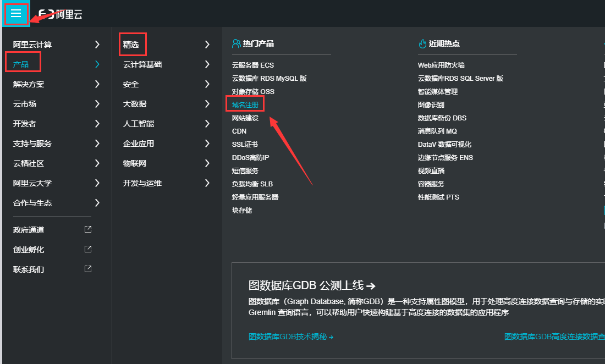This screenshot has height=364, width=605.
Task: Open external link icon beside 联系我们
Action: pyautogui.click(x=88, y=269)
